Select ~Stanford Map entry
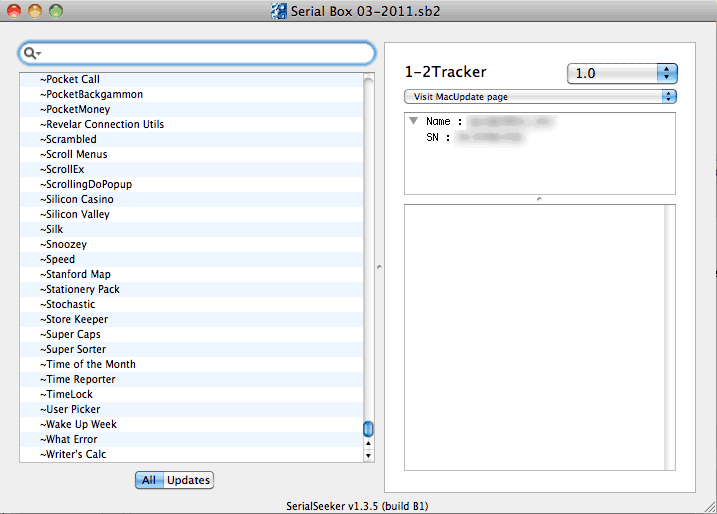Screen dimensions: 717x514 point(192,274)
